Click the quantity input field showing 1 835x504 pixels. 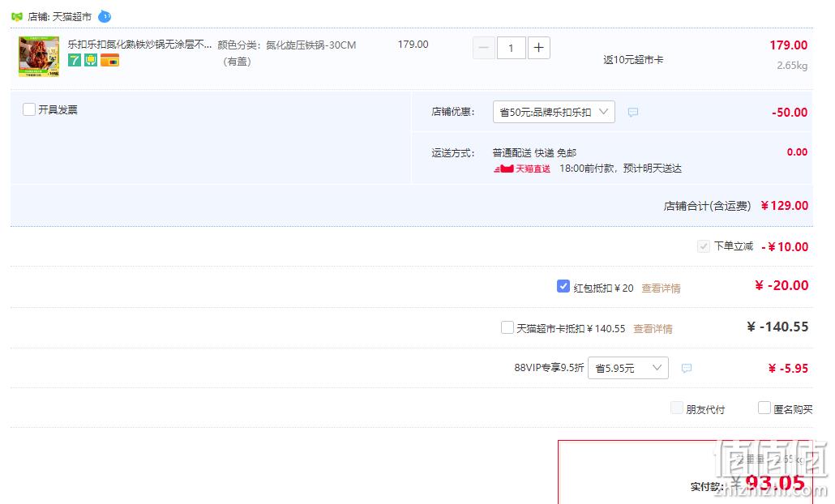(x=512, y=48)
